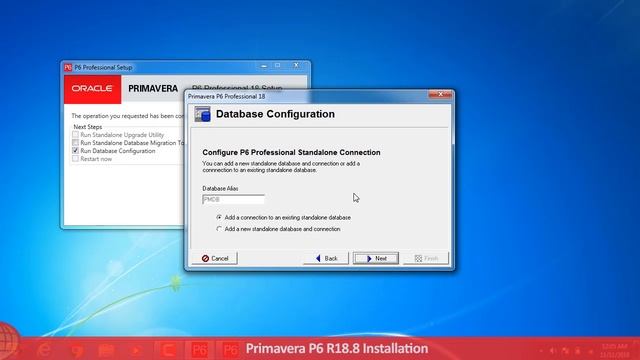Toggle 'Run Standalone Database Migration' checkbox

click(75, 142)
